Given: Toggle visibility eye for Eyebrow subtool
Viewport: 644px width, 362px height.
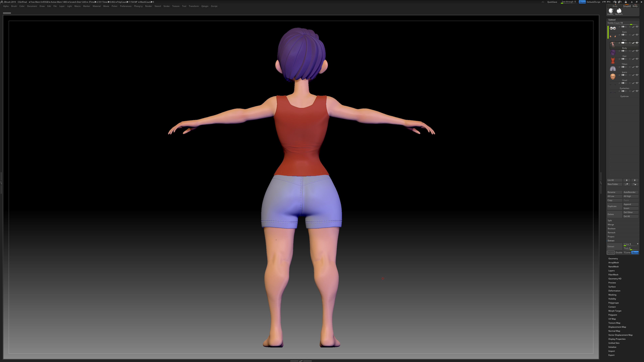Looking at the screenshot, I should [x=637, y=91].
